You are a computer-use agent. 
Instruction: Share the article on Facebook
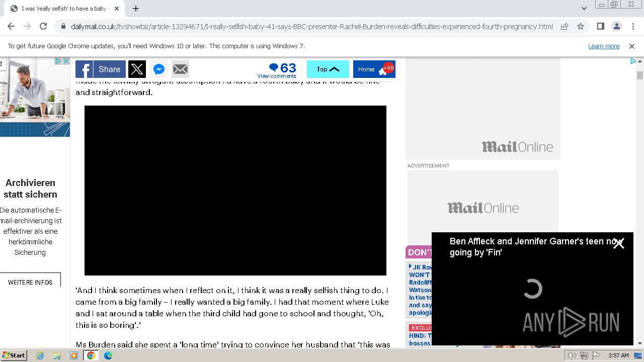coord(100,69)
